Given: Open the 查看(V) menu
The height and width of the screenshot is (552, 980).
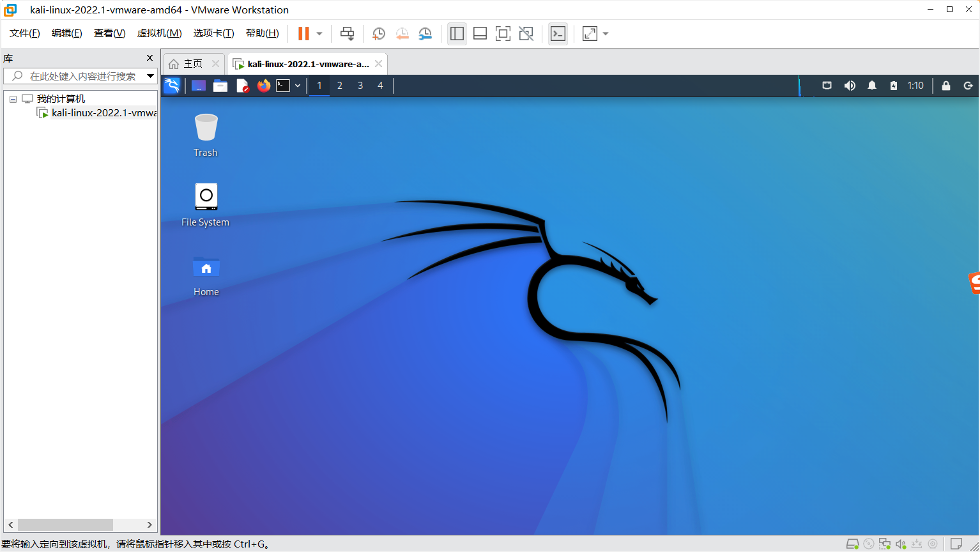Looking at the screenshot, I should (110, 33).
